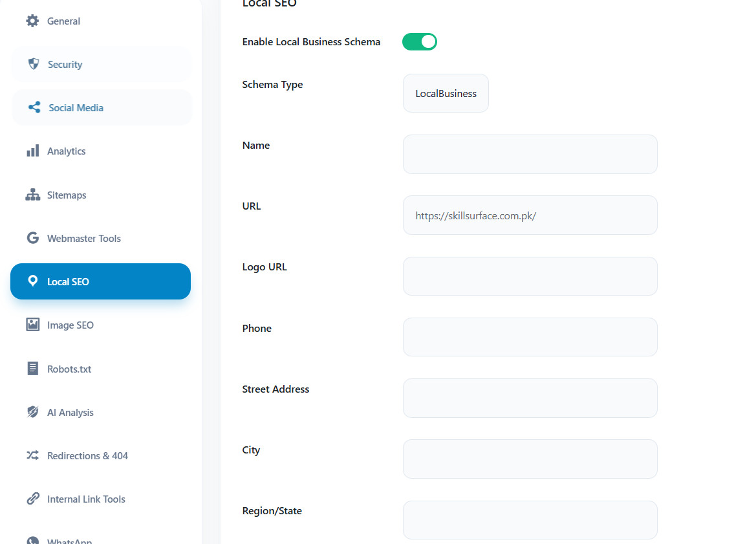
Task: Click inside the Name input field
Action: 530,154
